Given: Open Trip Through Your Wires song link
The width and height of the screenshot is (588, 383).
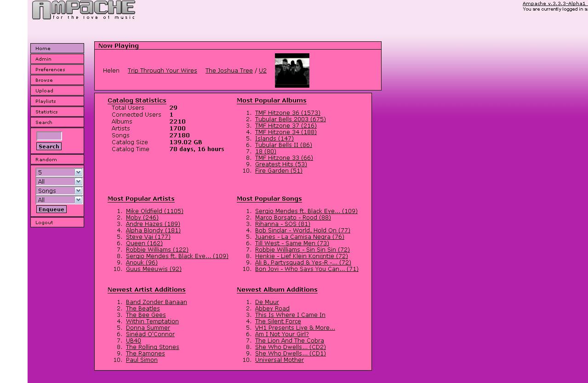Looking at the screenshot, I should [162, 71].
